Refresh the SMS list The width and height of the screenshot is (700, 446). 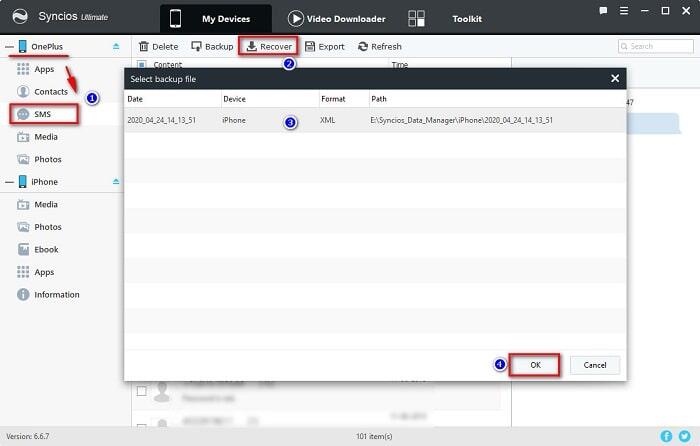(380, 46)
